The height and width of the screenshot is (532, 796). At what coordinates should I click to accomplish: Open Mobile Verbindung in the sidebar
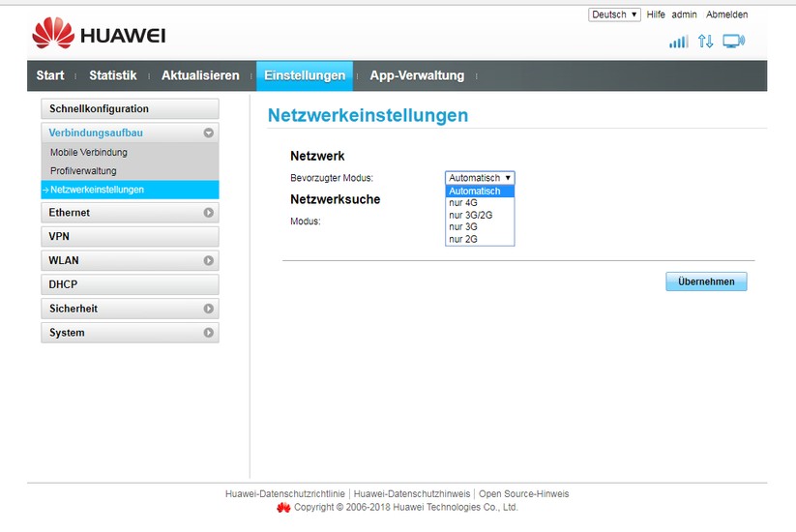coord(89,153)
